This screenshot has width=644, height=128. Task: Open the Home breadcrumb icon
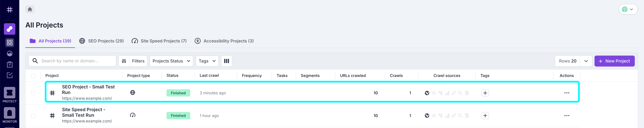click(x=30, y=9)
